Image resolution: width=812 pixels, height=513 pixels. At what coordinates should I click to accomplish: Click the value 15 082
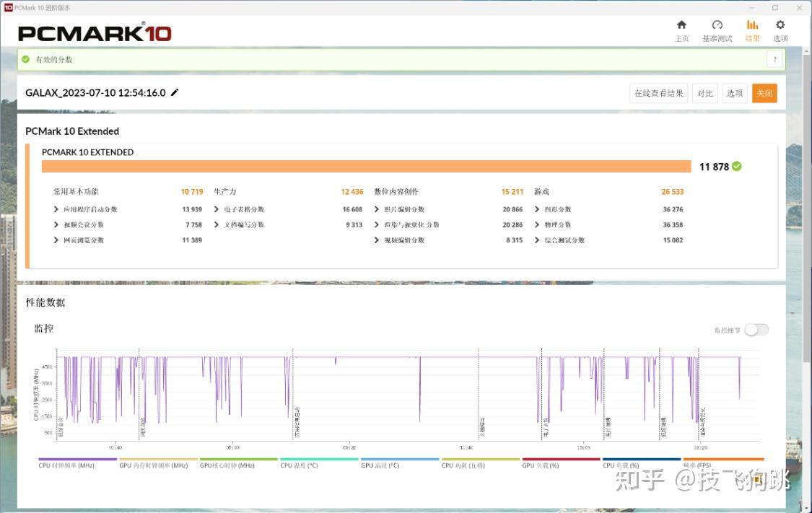tap(673, 240)
